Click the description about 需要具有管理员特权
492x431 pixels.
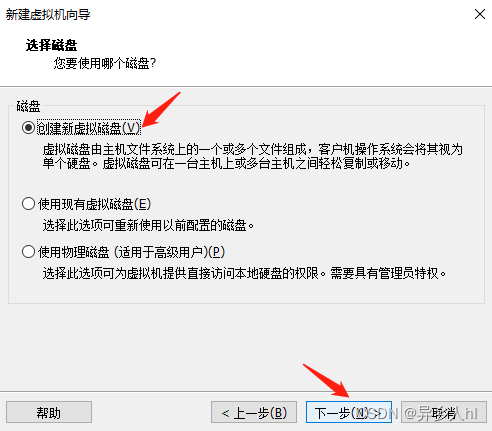pyautogui.click(x=244, y=274)
